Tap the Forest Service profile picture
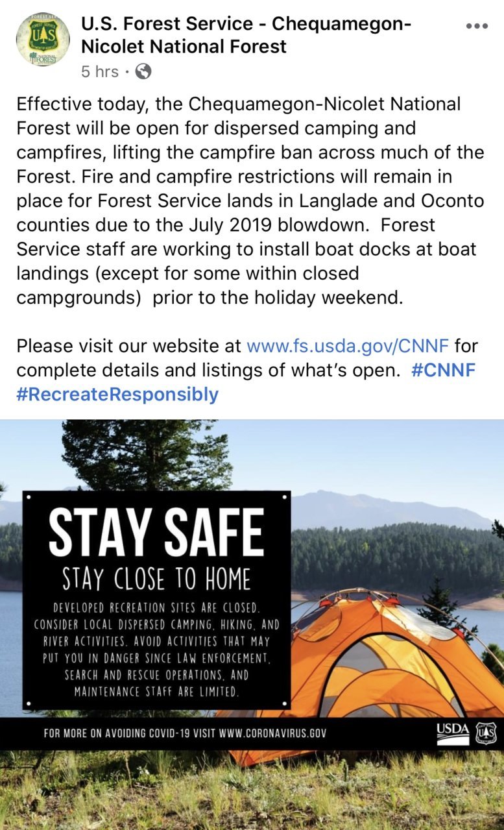This screenshot has width=504, height=830. (x=42, y=39)
